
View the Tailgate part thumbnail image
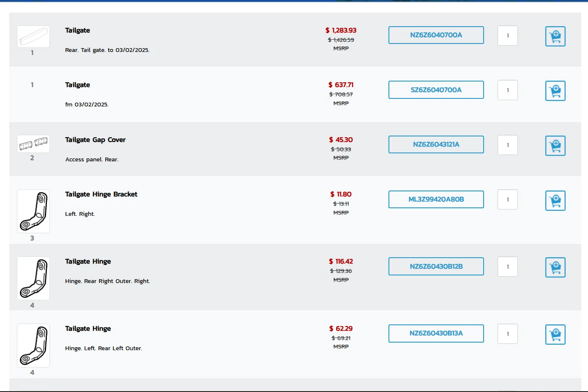(x=33, y=36)
